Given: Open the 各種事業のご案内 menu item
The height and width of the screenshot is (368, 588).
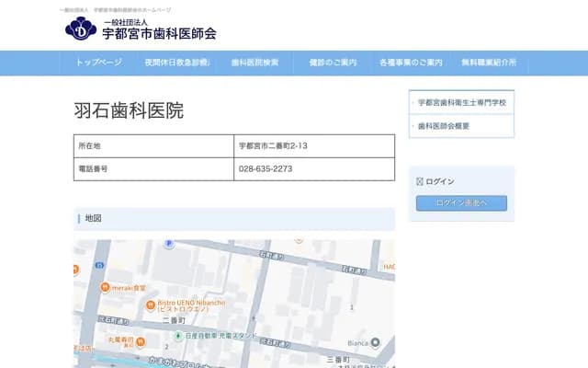Looking at the screenshot, I should 411,63.
